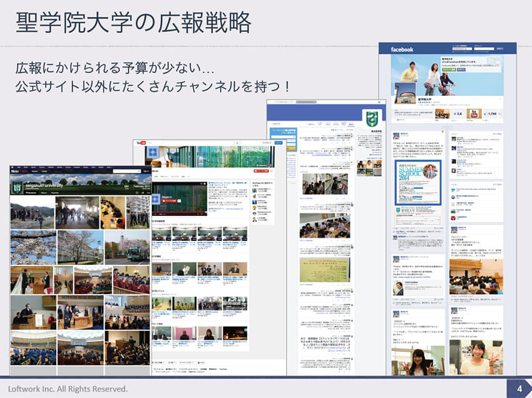Open the Flickr photo of the bride and groom
The image size is (532, 398).
(32, 280)
